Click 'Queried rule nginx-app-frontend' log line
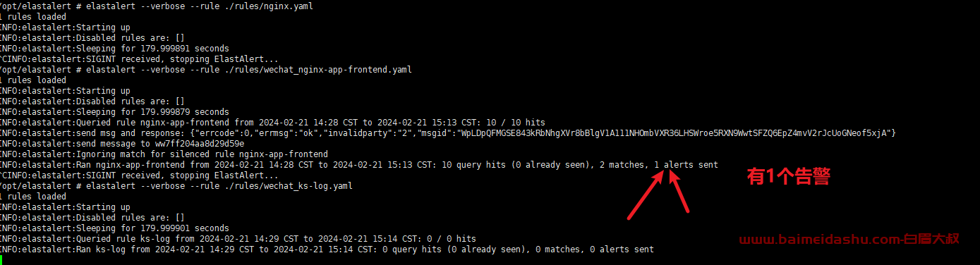Viewport: 980px width, 265px height. click(272, 123)
